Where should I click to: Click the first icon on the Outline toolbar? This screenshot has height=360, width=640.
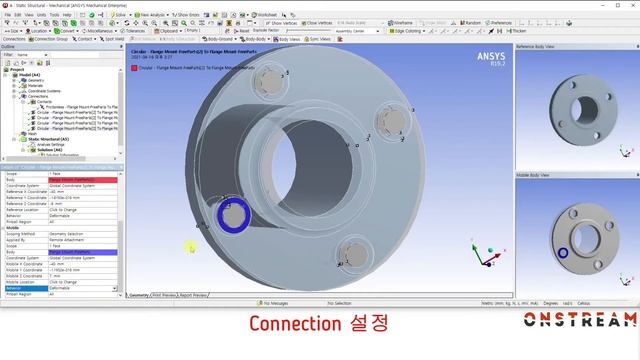(8, 63)
